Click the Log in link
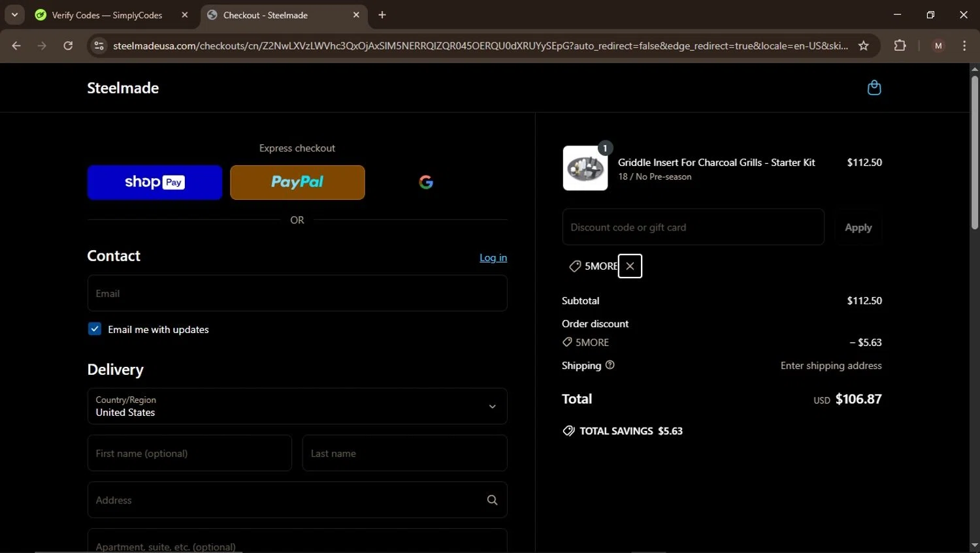Viewport: 980px width, 553px height. (x=493, y=258)
